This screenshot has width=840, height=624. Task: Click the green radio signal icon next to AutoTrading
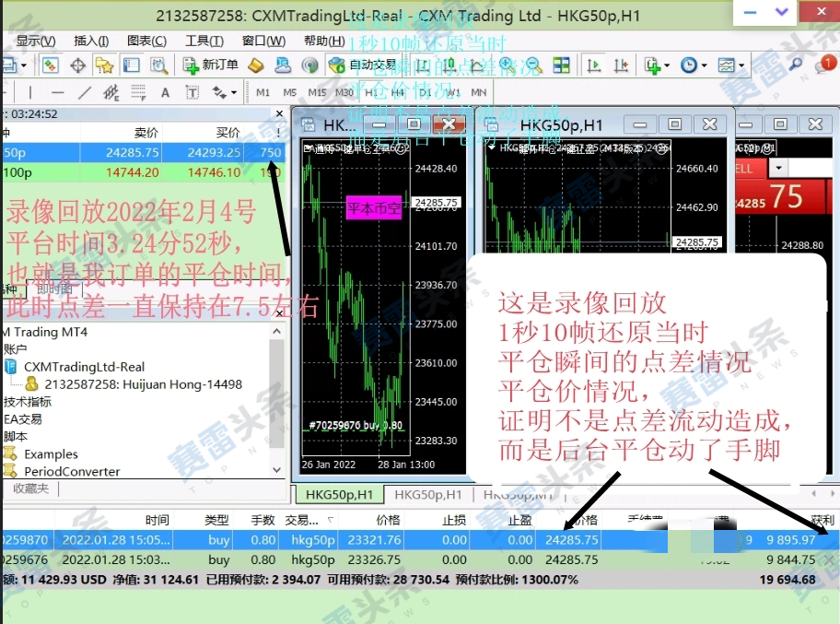click(x=309, y=65)
